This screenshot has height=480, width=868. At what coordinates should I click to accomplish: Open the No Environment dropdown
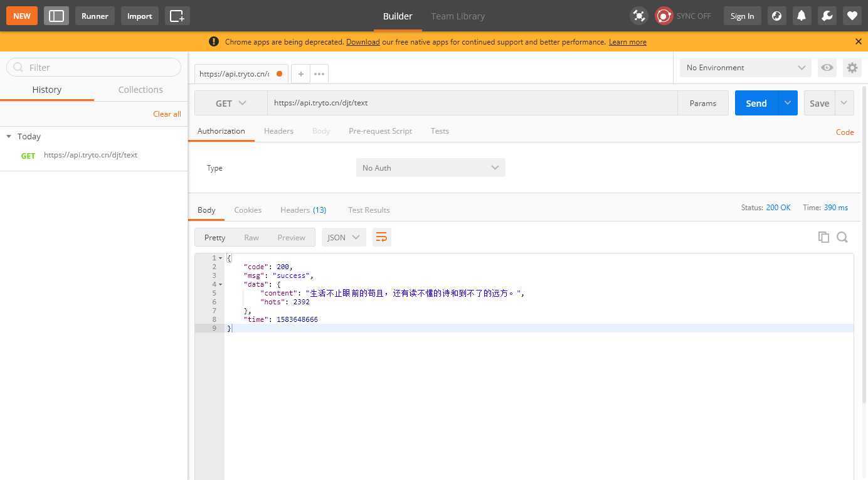[x=745, y=67]
